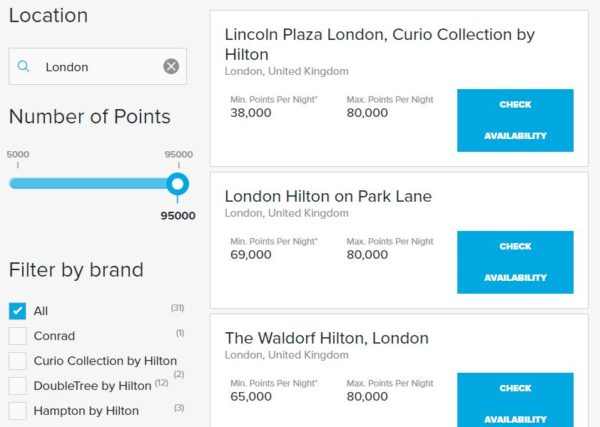Image resolution: width=600 pixels, height=427 pixels.
Task: Uncheck the All brands checkbox
Action: 17,311
